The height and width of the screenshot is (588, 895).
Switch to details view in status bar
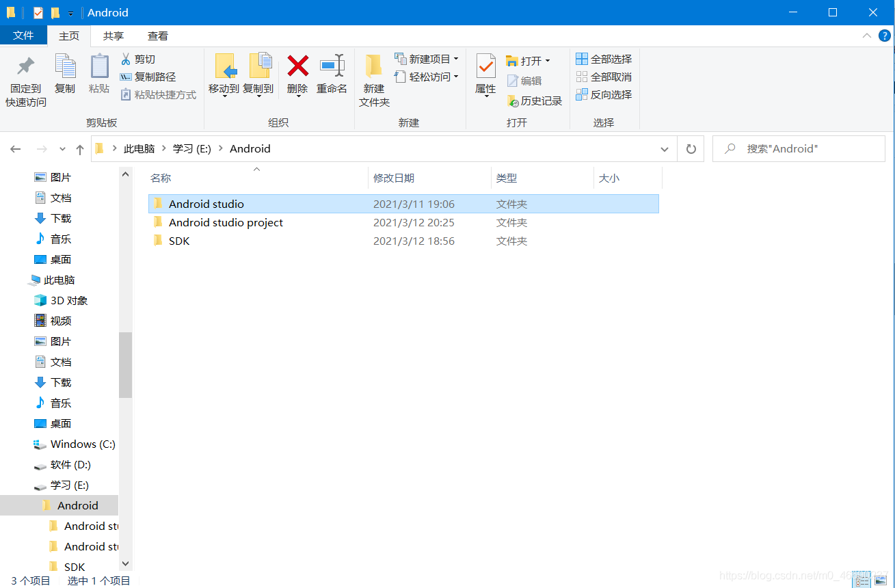click(861, 580)
